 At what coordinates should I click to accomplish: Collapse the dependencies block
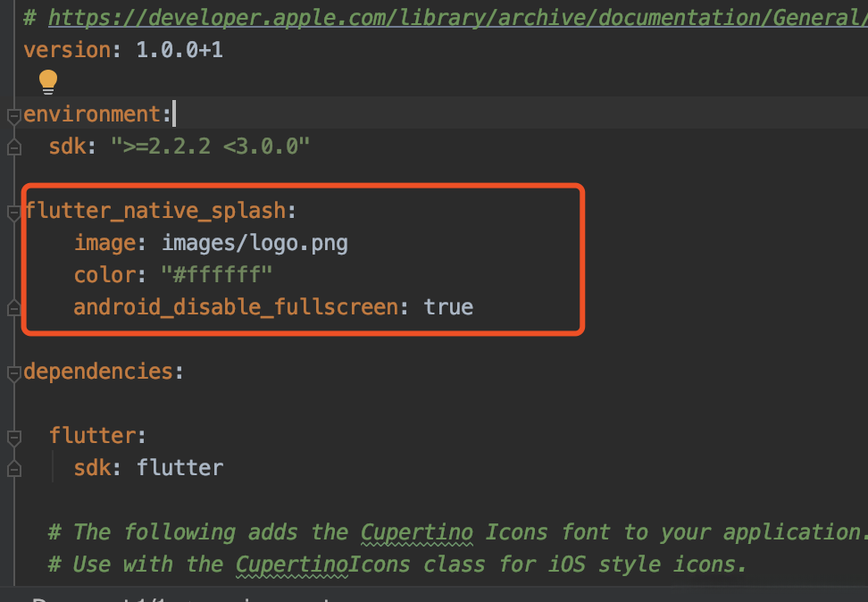click(x=13, y=372)
